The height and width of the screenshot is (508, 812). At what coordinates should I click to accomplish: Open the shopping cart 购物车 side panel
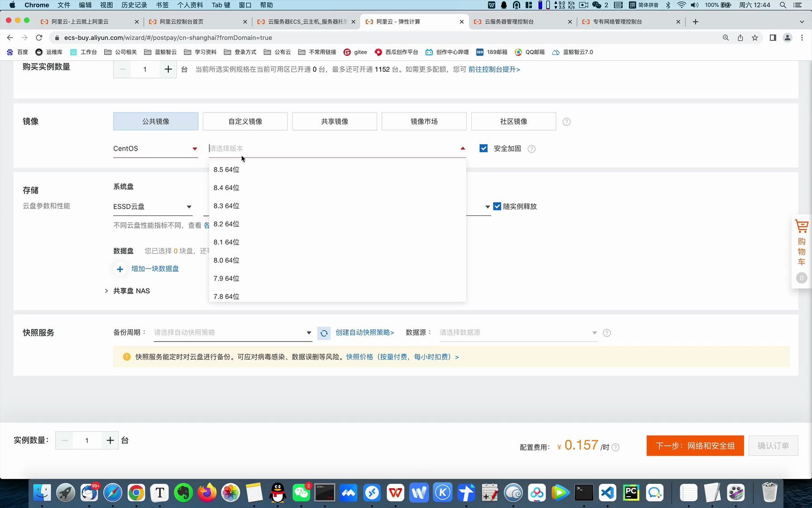(802, 251)
